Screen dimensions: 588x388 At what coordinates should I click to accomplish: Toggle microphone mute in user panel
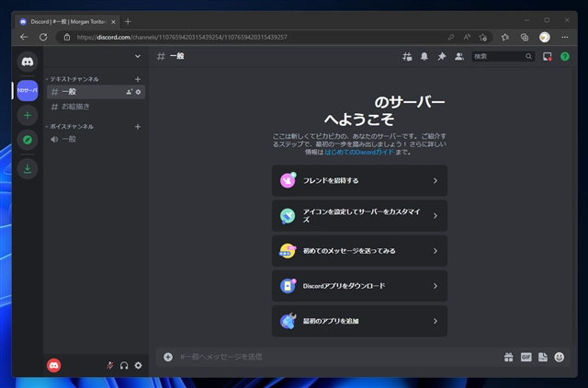point(109,365)
